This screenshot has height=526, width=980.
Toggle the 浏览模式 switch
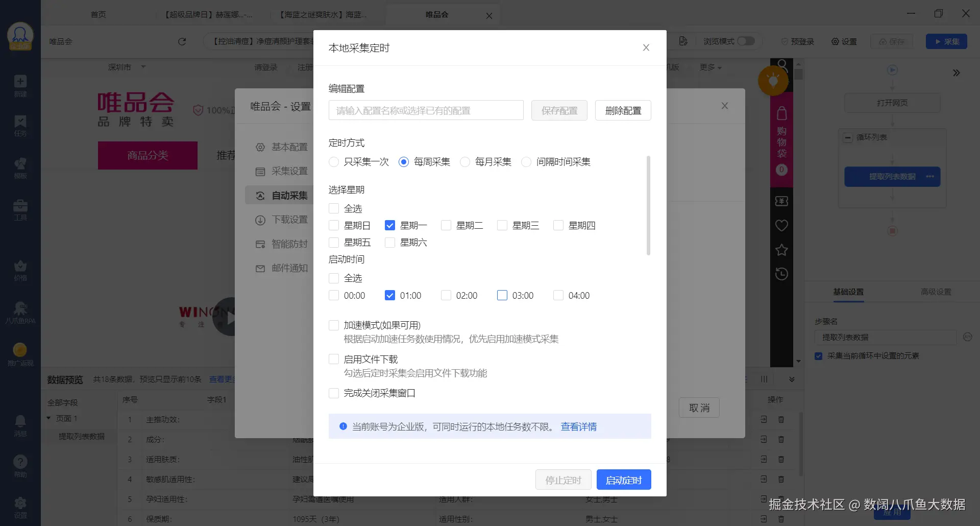click(x=746, y=41)
